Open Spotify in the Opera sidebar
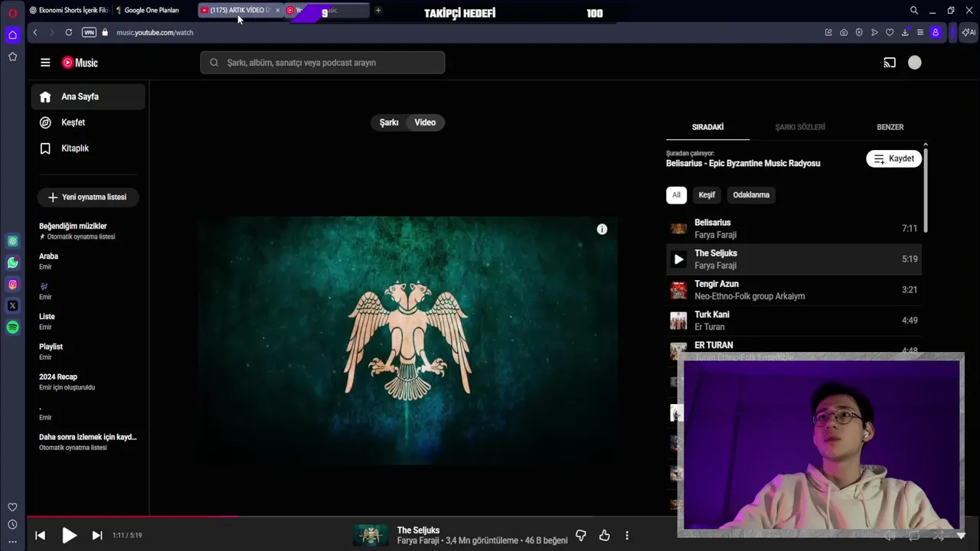 (x=12, y=327)
